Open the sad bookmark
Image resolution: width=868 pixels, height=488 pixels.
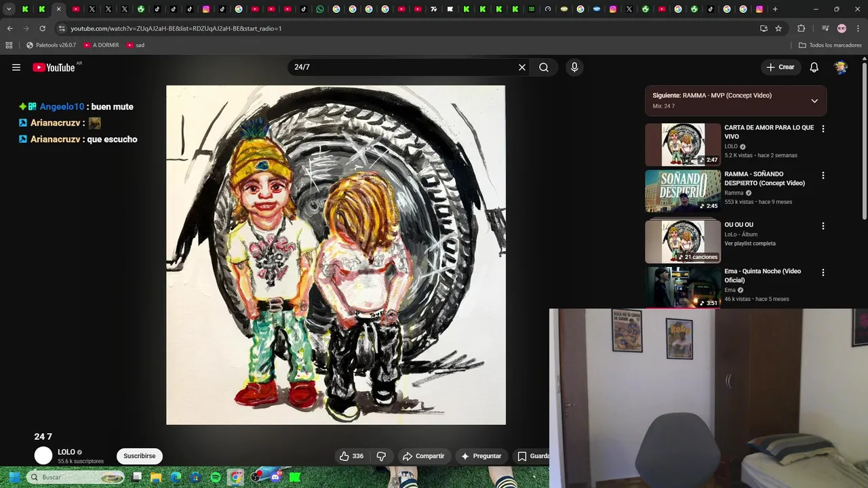135,45
